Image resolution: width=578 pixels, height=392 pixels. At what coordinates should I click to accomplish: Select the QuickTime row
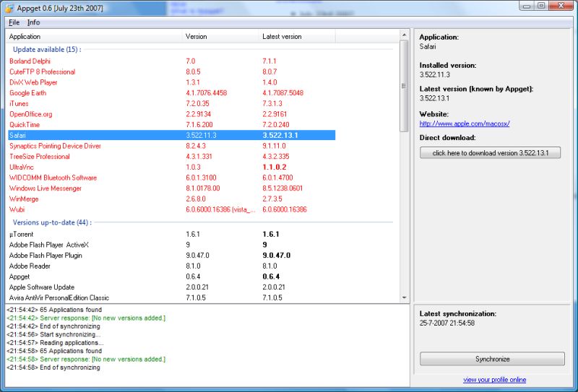(x=172, y=124)
